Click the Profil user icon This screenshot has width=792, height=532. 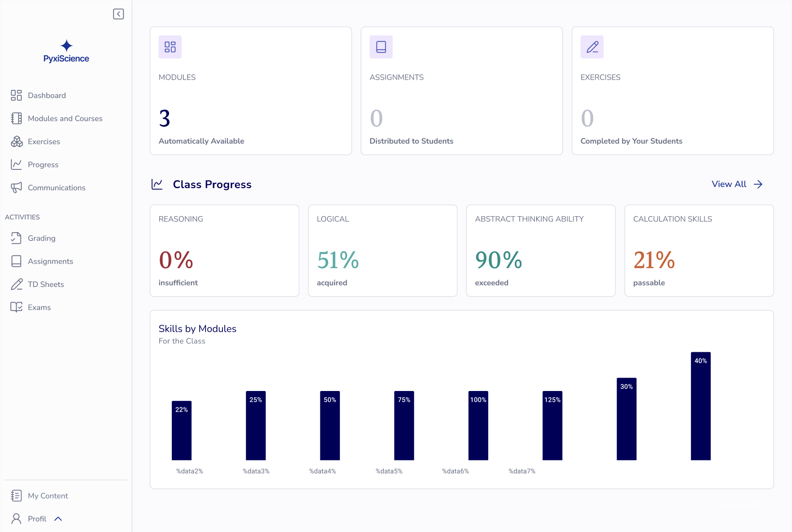coord(16,519)
